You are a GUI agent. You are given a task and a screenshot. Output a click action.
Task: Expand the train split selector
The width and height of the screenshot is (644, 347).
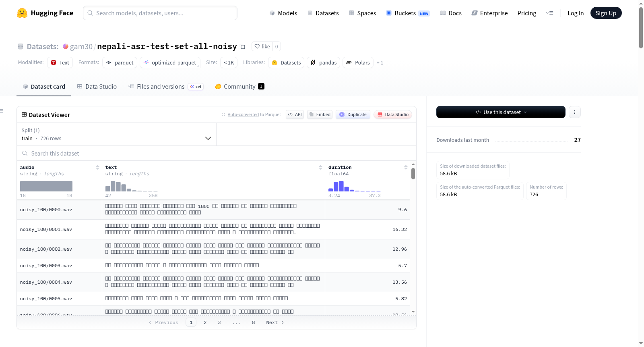coord(116,134)
